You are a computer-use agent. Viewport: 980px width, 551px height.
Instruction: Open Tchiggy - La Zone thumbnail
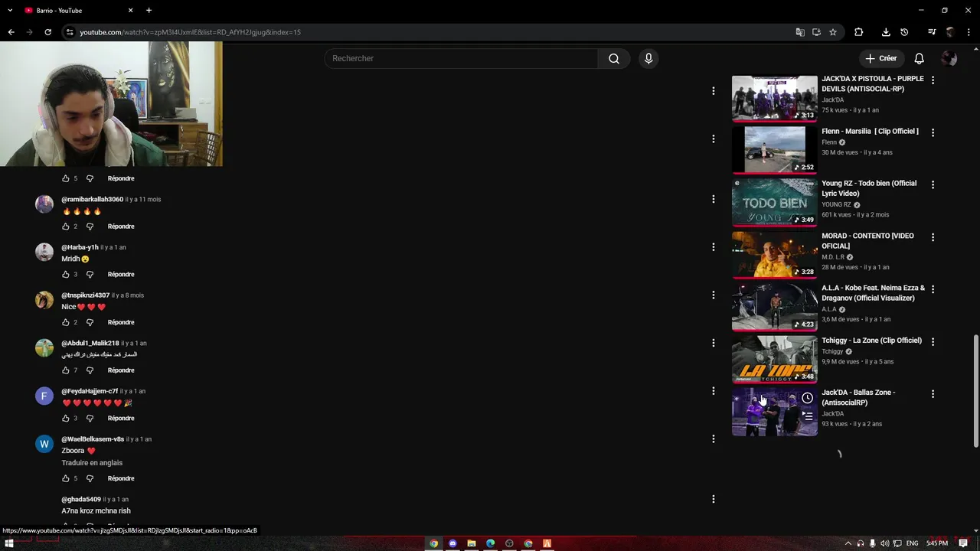775,360
